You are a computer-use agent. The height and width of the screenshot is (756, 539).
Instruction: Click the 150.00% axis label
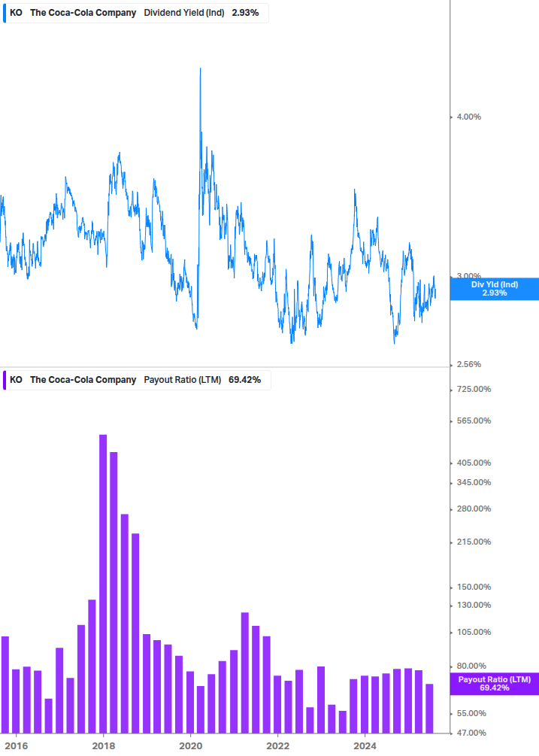tap(474, 587)
